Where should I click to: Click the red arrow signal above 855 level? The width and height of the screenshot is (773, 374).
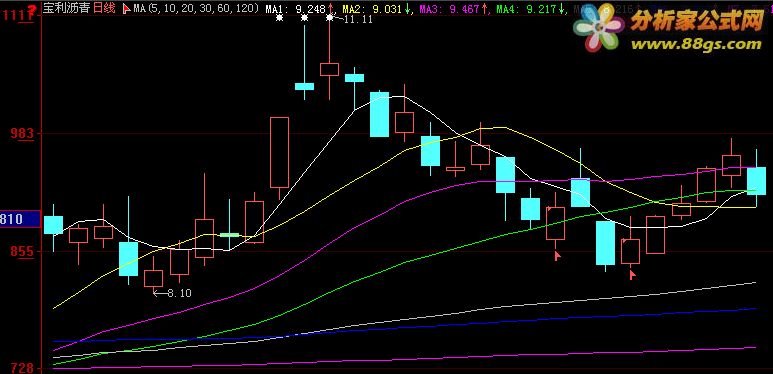558,256
